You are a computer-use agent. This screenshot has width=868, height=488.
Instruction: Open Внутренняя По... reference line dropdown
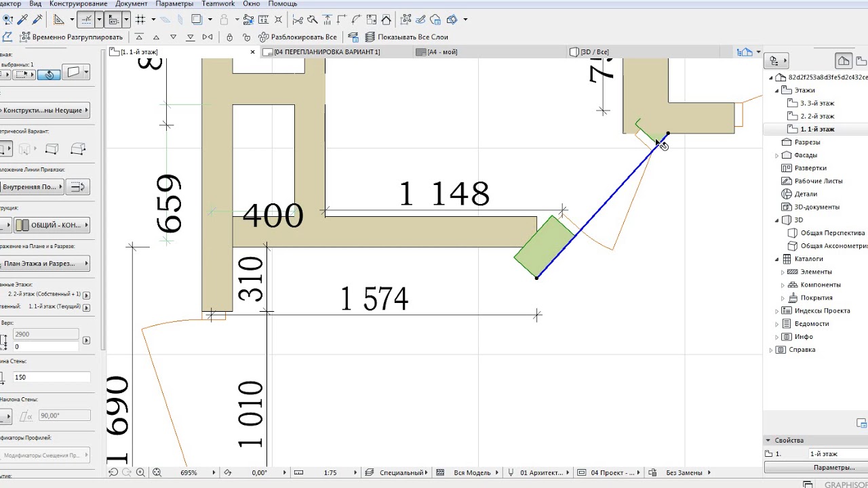31,187
